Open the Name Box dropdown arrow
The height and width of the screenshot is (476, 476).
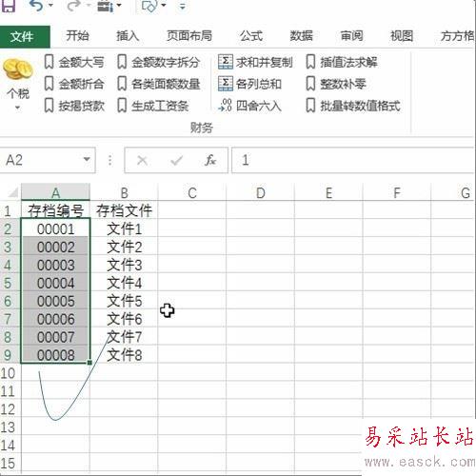point(87,159)
